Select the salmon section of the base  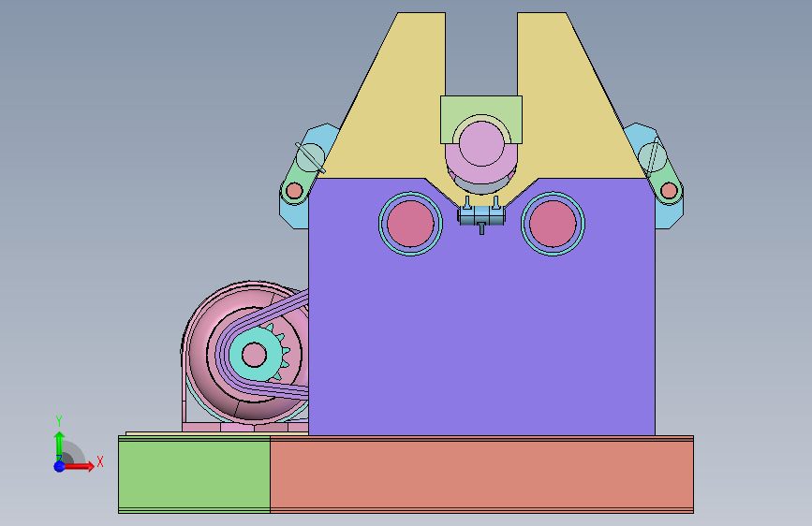(x=481, y=475)
